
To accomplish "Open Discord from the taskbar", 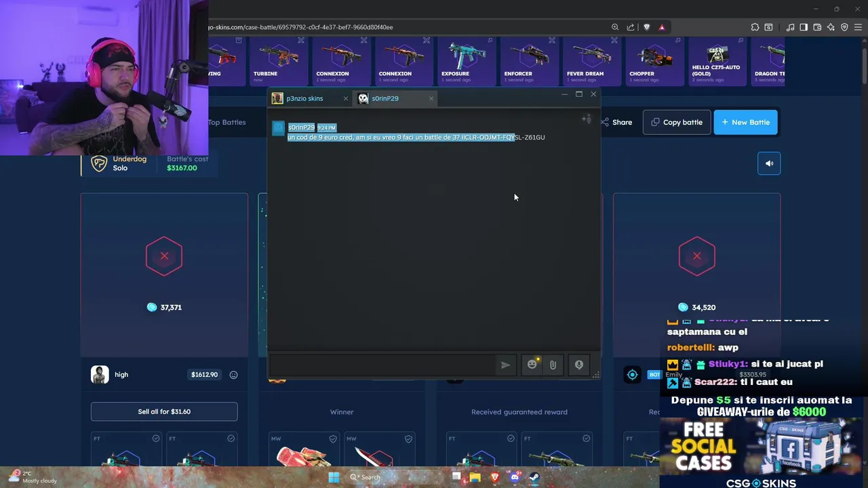I will 515,477.
